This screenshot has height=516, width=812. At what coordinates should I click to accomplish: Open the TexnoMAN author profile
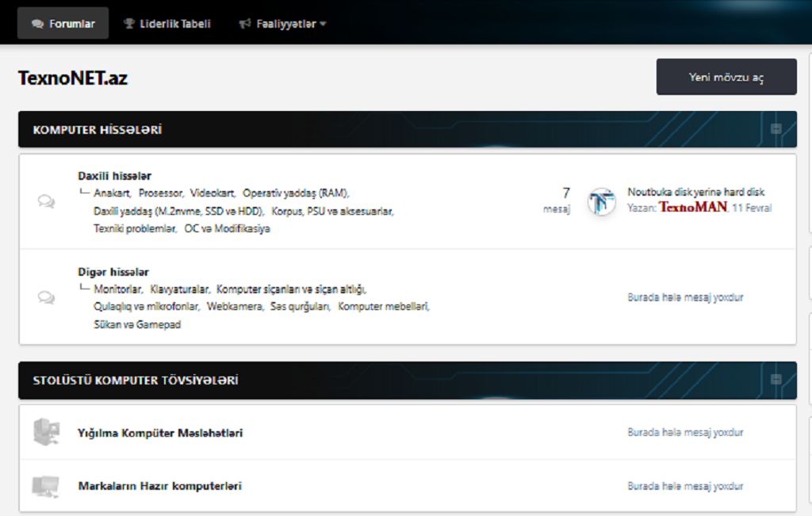pyautogui.click(x=693, y=207)
